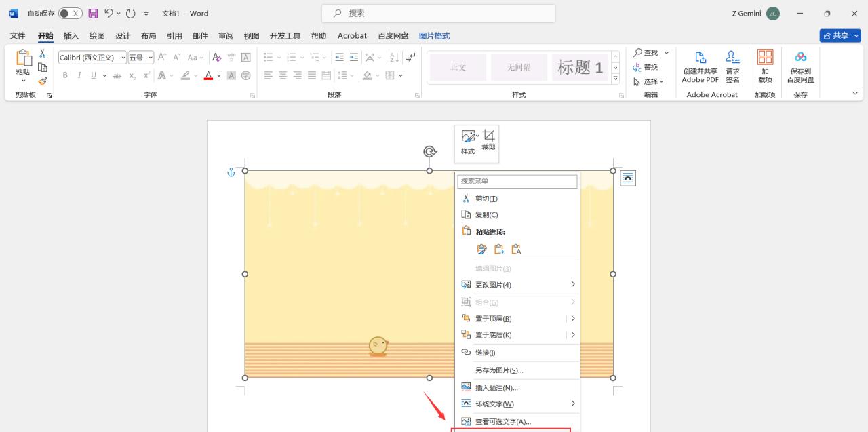
Task: Open the Borders dropdown arrow
Action: point(402,75)
